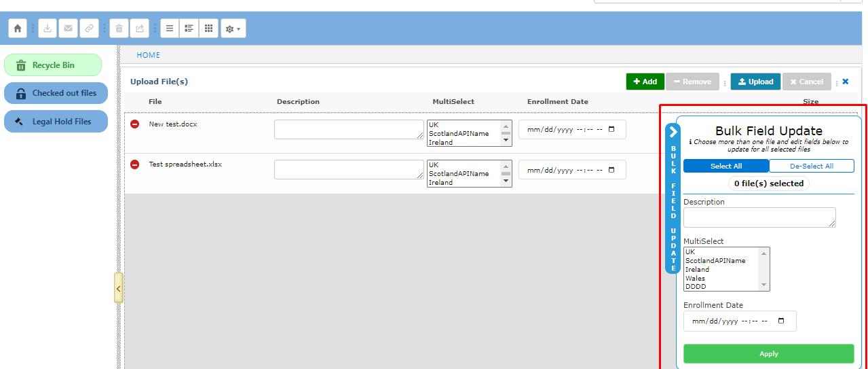Viewport: 868px width, 369px height.
Task: Click the download toolbar icon
Action: [x=48, y=29]
